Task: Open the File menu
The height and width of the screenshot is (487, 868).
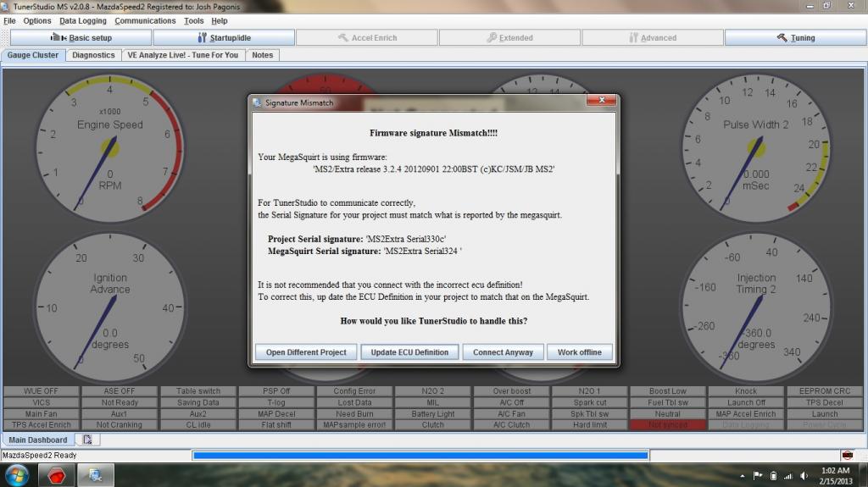Action: coord(9,21)
